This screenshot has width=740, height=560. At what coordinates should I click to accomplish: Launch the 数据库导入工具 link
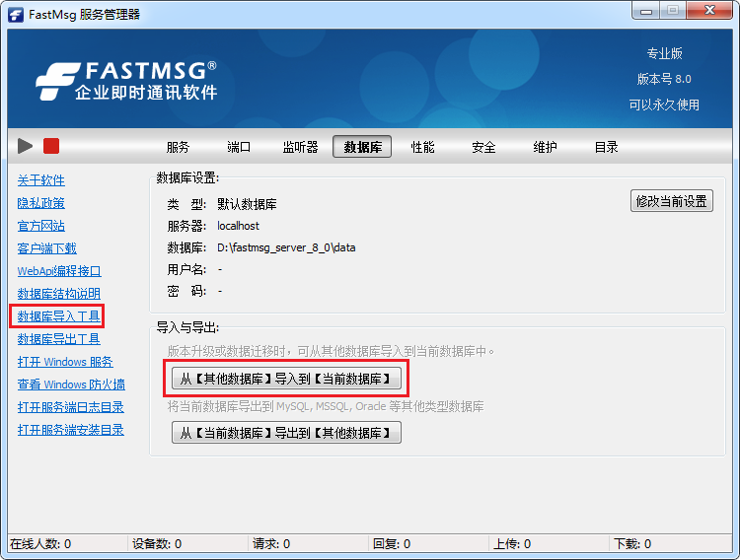59,316
